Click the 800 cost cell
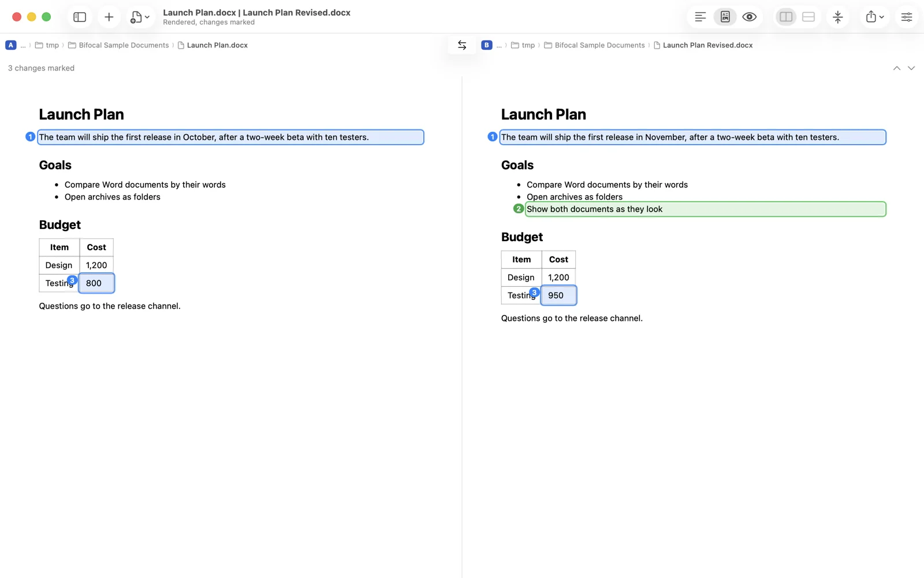The height and width of the screenshot is (578, 924). pyautogui.click(x=96, y=283)
